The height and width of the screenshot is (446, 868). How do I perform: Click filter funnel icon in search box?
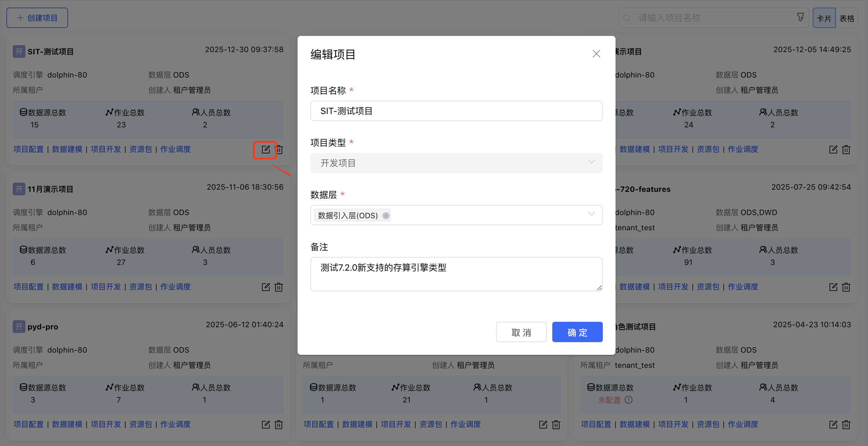pos(800,17)
